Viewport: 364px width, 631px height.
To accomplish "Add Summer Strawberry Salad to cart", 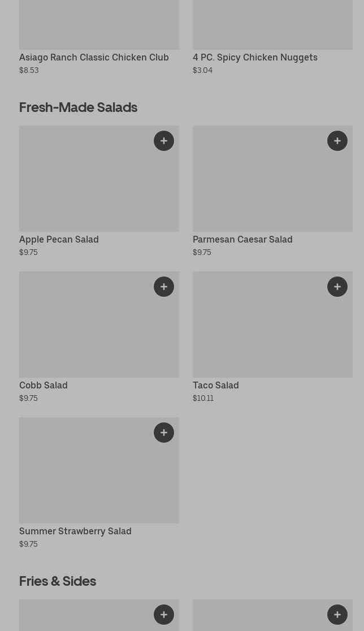I will [164, 433].
